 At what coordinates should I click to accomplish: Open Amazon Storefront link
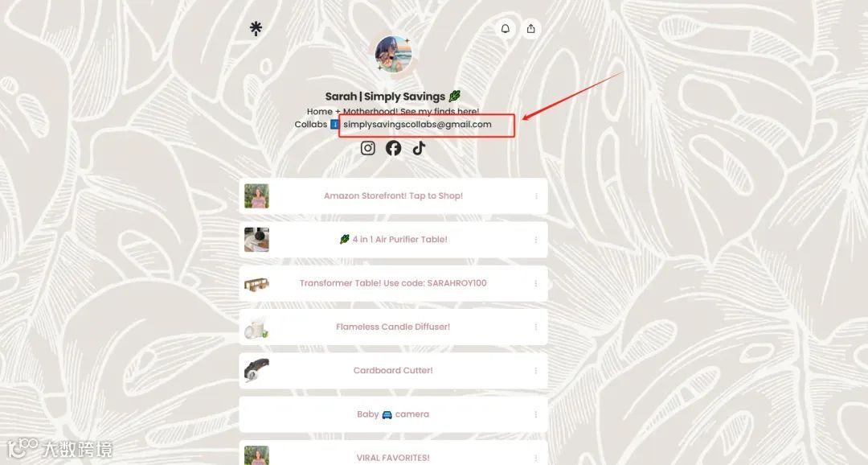[393, 195]
